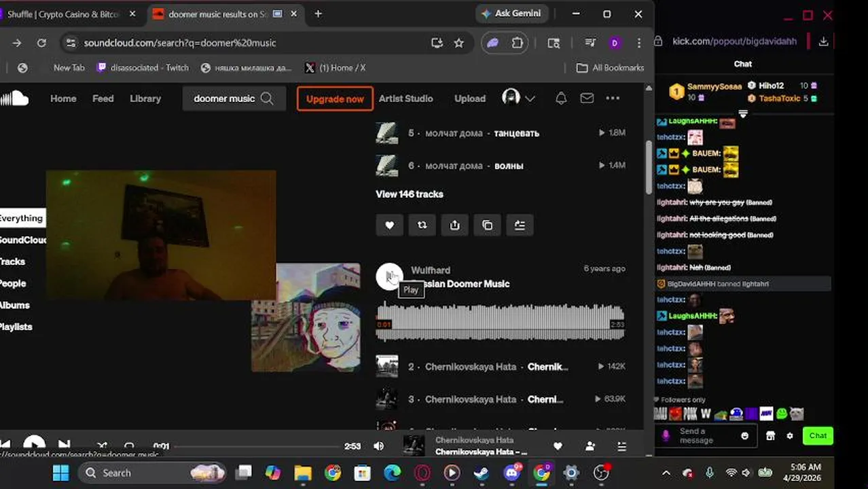Click the search magnifier in SoundCloud
Viewport: 868px width, 489px height.
[267, 98]
